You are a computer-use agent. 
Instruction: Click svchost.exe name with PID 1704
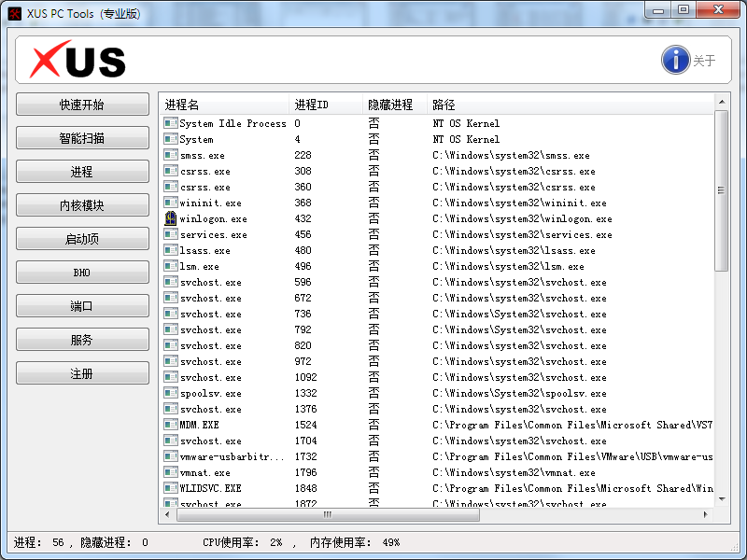pyautogui.click(x=211, y=441)
